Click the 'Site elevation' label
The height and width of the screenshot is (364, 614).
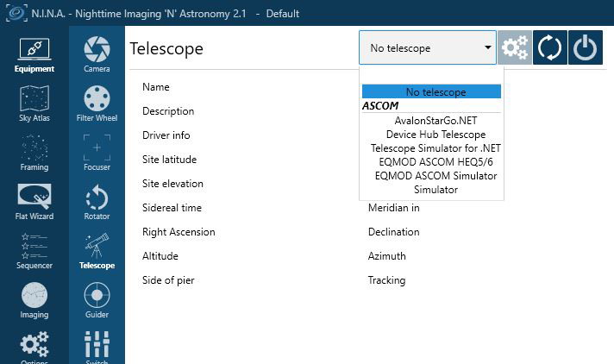click(x=172, y=184)
